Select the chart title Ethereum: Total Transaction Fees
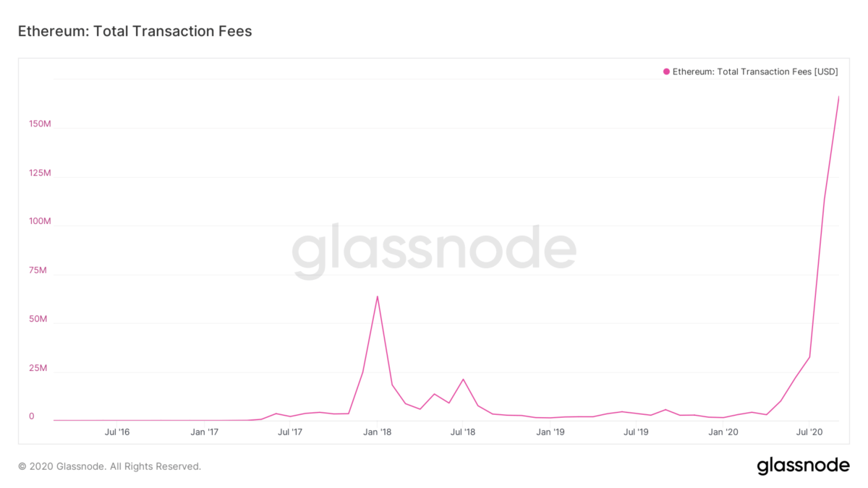 tap(135, 32)
